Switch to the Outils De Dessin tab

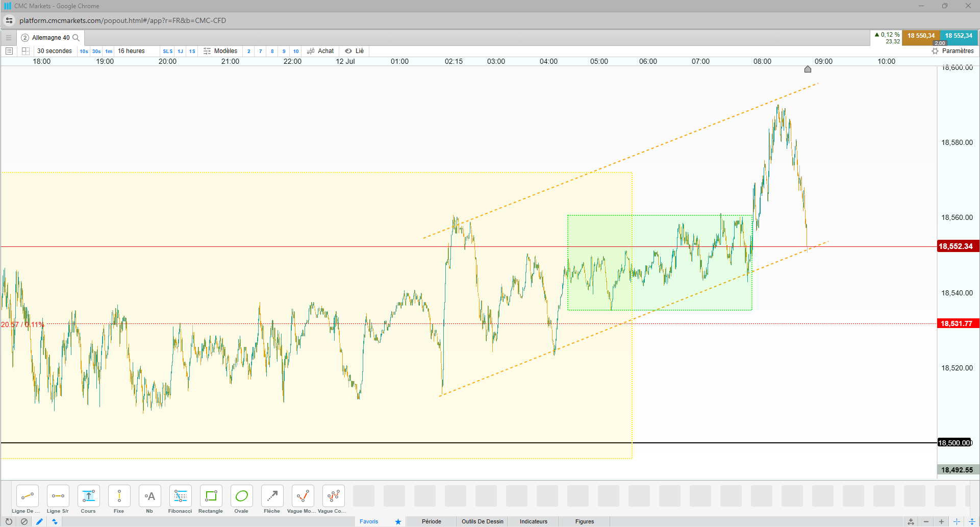point(483,521)
